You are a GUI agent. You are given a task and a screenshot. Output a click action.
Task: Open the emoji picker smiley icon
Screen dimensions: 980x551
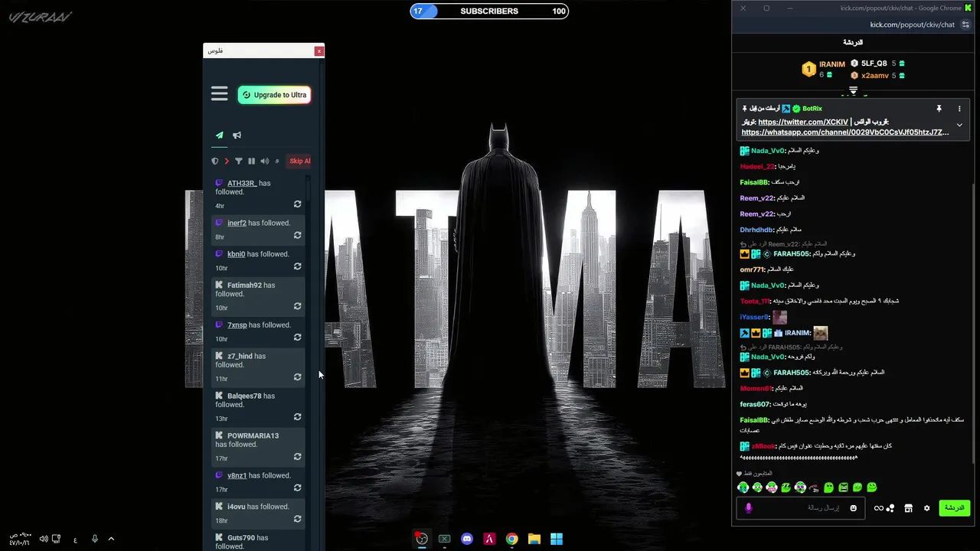[x=853, y=508]
